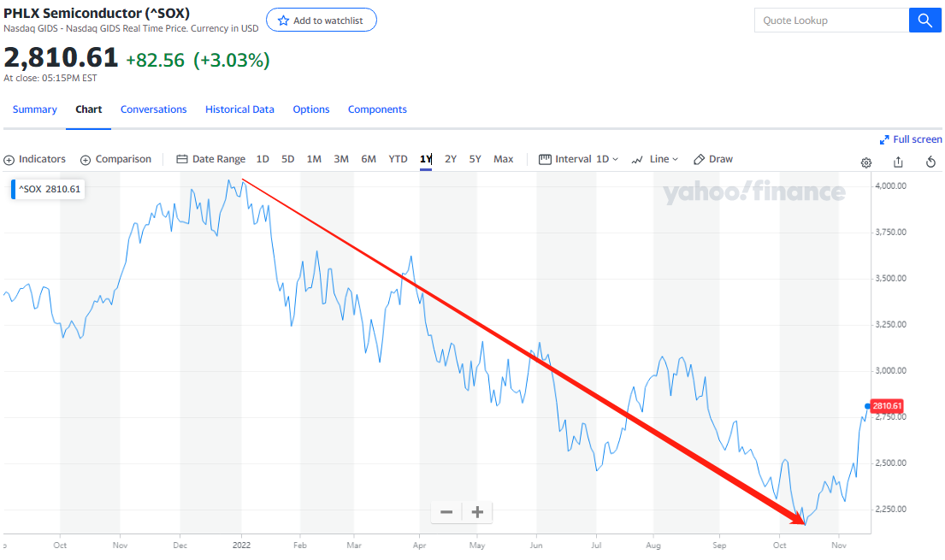Image resolution: width=945 pixels, height=560 pixels.
Task: Zoom out chart with minus button
Action: point(446,512)
